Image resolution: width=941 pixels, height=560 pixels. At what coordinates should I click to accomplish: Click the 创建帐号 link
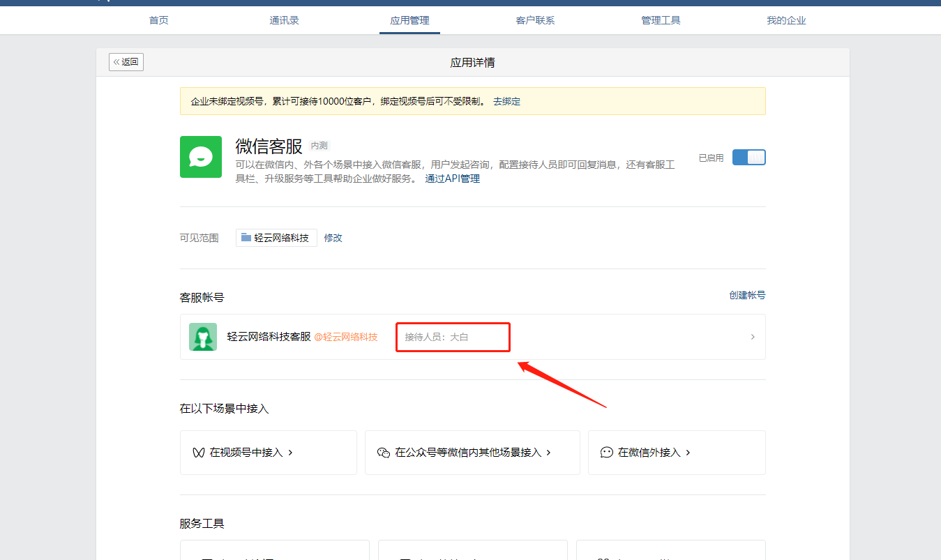click(x=747, y=295)
